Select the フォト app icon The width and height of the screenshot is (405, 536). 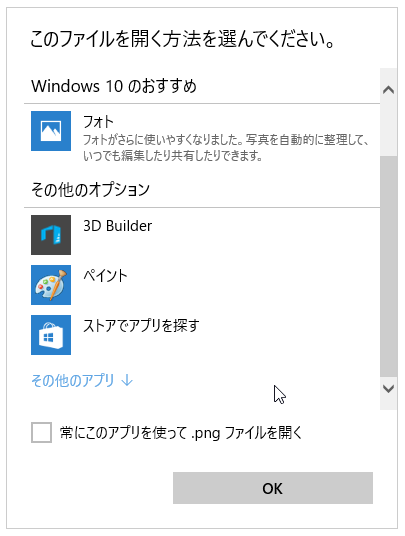coord(51,131)
